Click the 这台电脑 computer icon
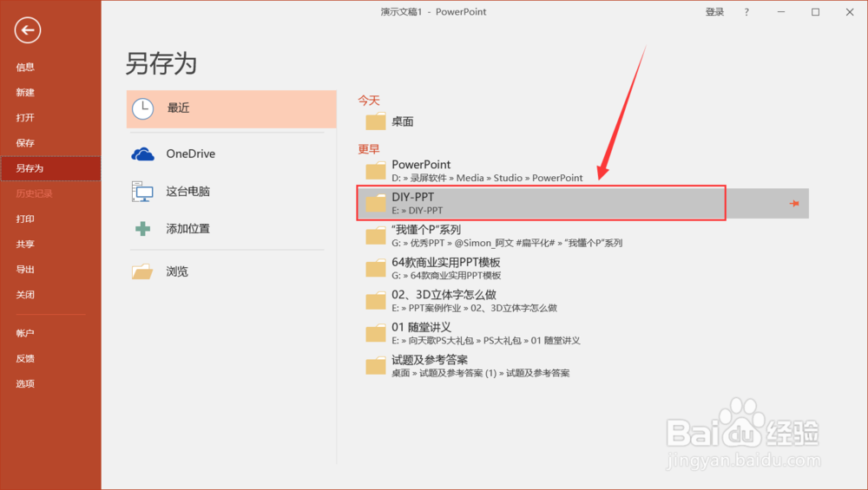This screenshot has height=490, width=868. (x=142, y=192)
